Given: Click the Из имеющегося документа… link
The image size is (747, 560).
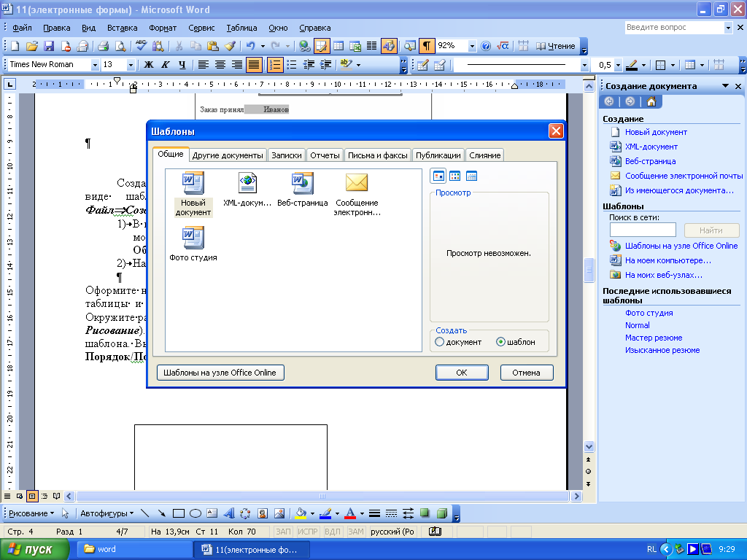Looking at the screenshot, I should tap(679, 190).
